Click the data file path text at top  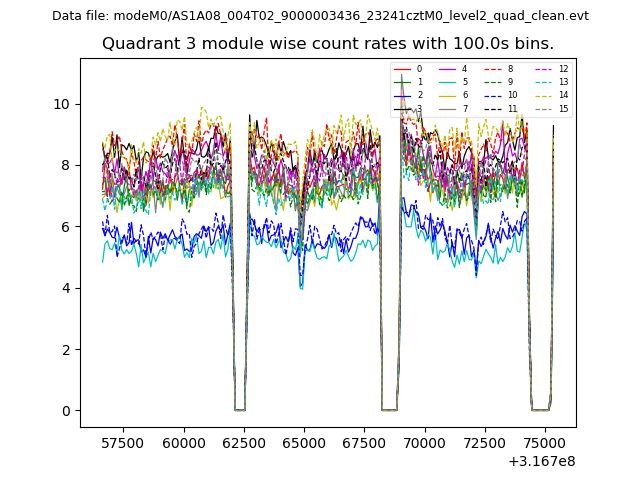coord(320,16)
